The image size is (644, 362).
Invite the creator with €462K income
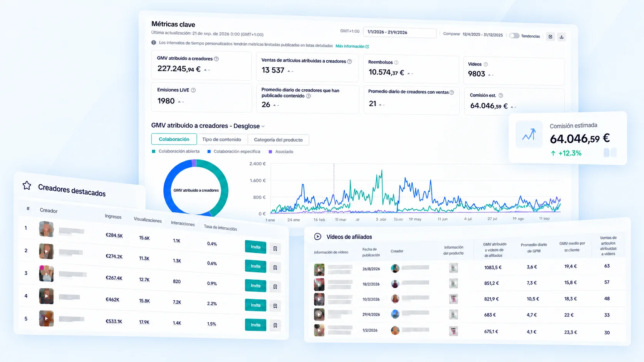[256, 305]
